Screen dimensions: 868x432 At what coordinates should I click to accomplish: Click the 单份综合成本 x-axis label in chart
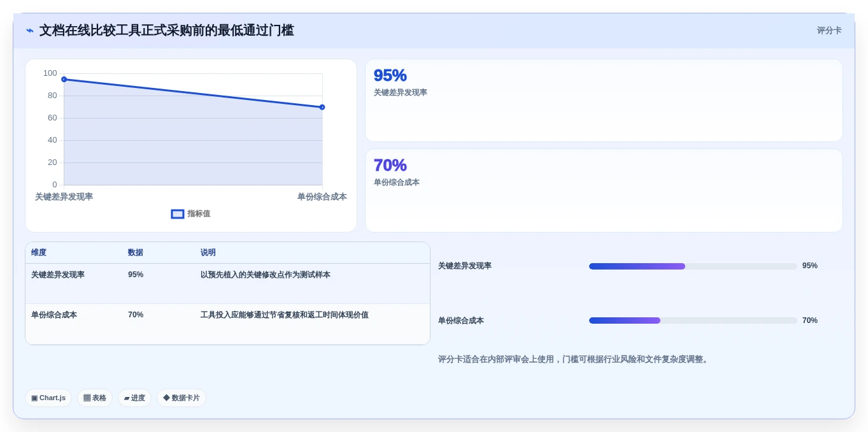coord(322,197)
